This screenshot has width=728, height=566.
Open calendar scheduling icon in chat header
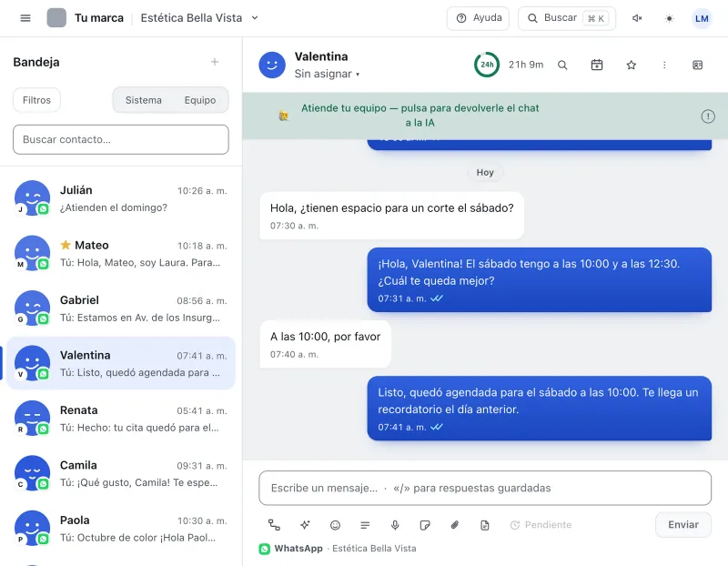597,65
